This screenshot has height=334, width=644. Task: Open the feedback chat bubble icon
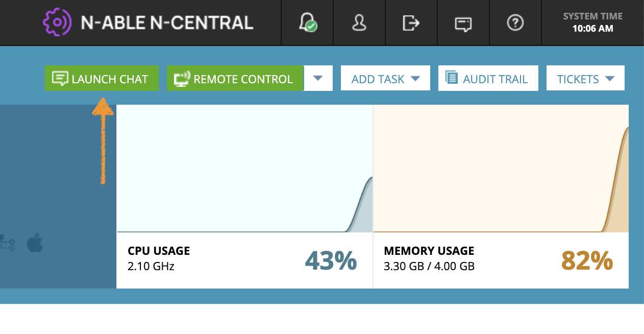[463, 22]
